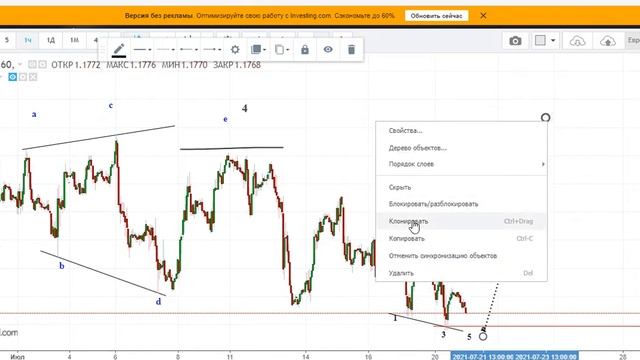Click the Обновить сейчас button
The image size is (640, 360).
tap(436, 16)
